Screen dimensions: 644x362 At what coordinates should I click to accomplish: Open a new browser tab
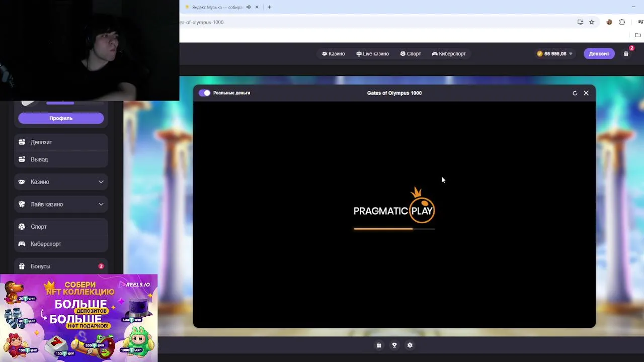[x=270, y=7]
